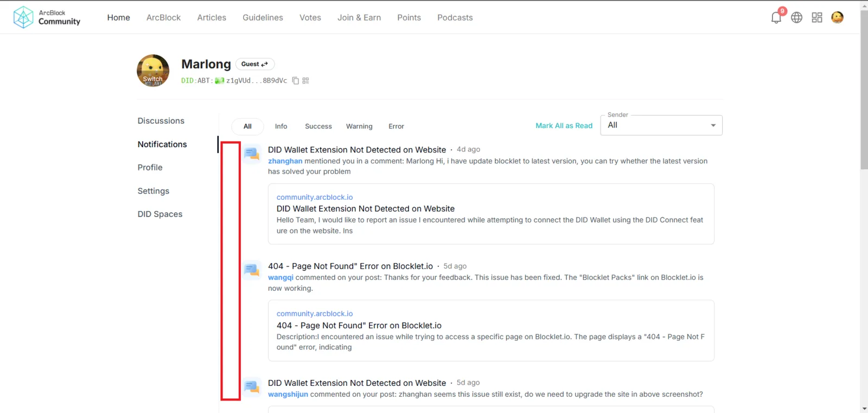Click the Guest role switch badge
The width and height of the screenshot is (868, 413).
(255, 64)
